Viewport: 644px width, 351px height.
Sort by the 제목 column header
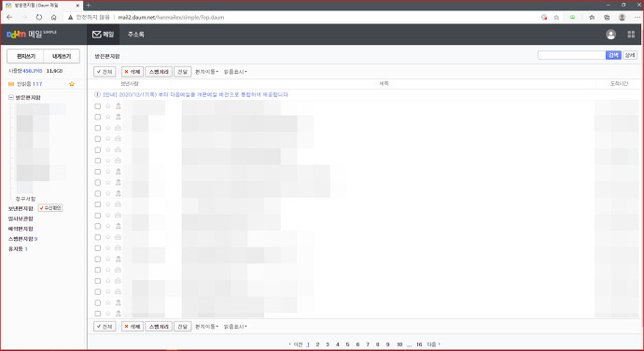(384, 83)
